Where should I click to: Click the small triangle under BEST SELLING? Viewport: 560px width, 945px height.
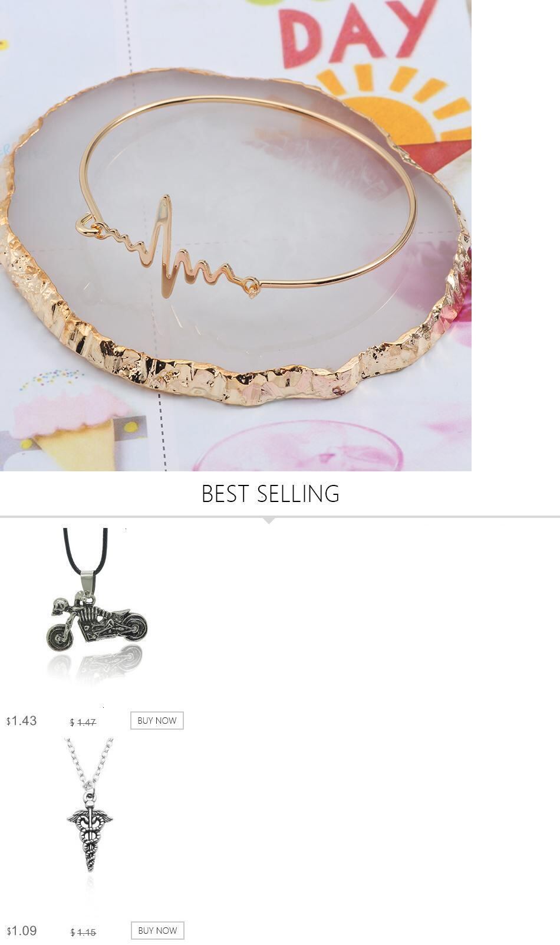click(x=269, y=520)
